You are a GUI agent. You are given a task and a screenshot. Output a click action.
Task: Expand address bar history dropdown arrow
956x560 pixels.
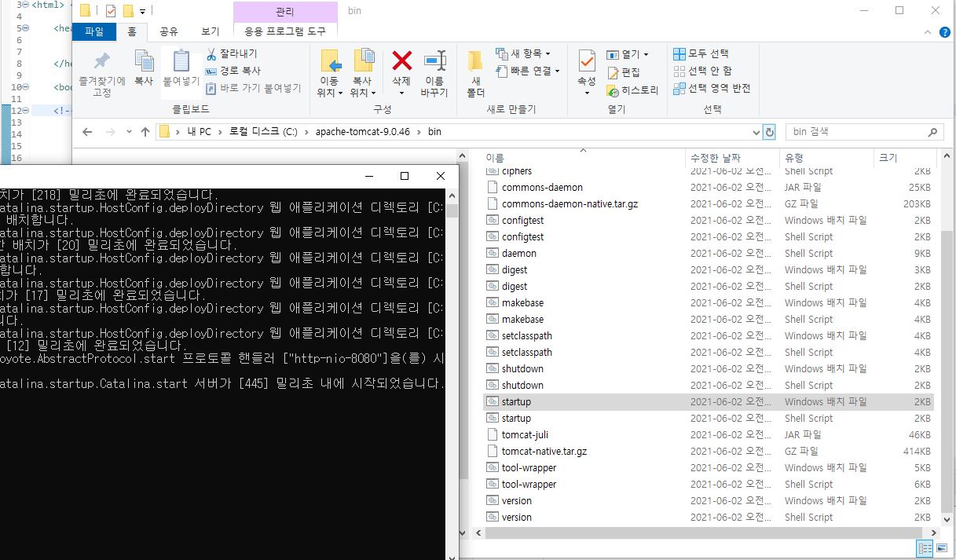(756, 132)
